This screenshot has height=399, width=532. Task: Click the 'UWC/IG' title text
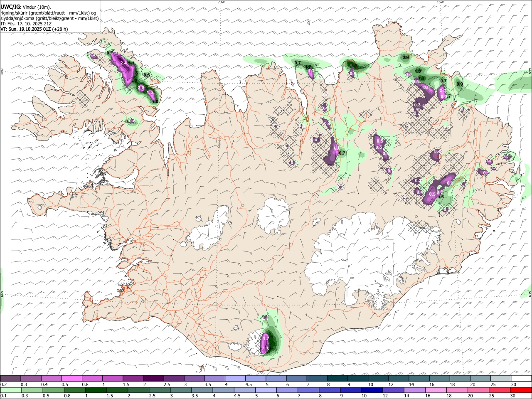10,7
